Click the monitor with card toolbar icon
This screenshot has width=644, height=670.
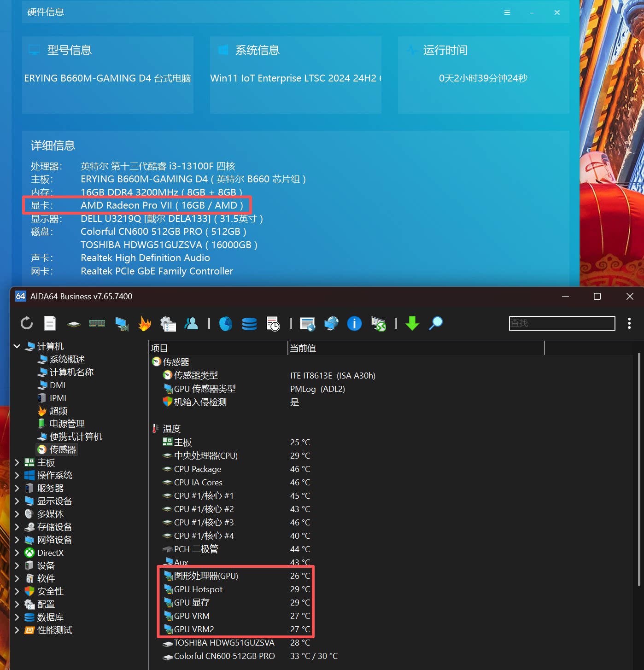tap(122, 323)
